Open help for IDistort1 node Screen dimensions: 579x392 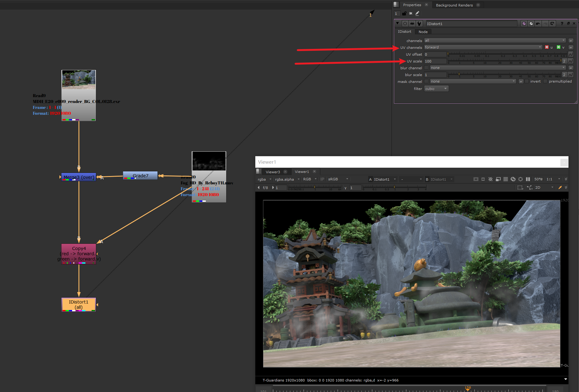pyautogui.click(x=562, y=24)
